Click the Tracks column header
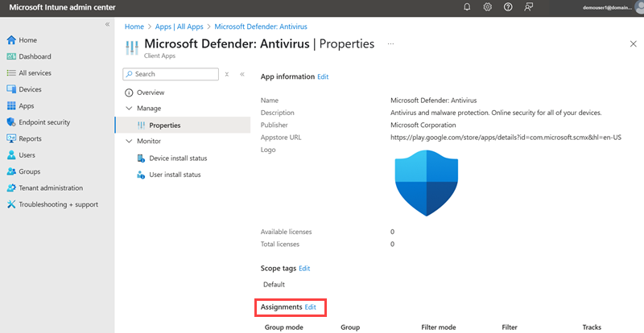Image resolution: width=644 pixels, height=333 pixels. (592, 327)
